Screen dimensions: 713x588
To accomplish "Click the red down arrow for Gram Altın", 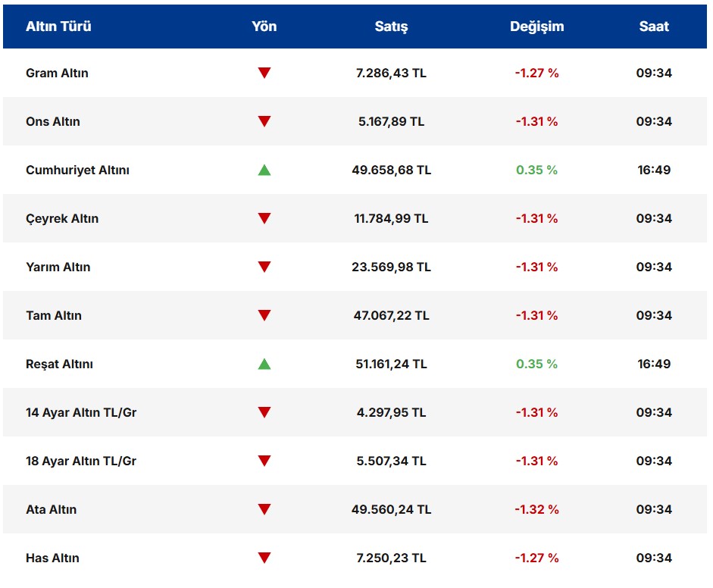I will [264, 73].
